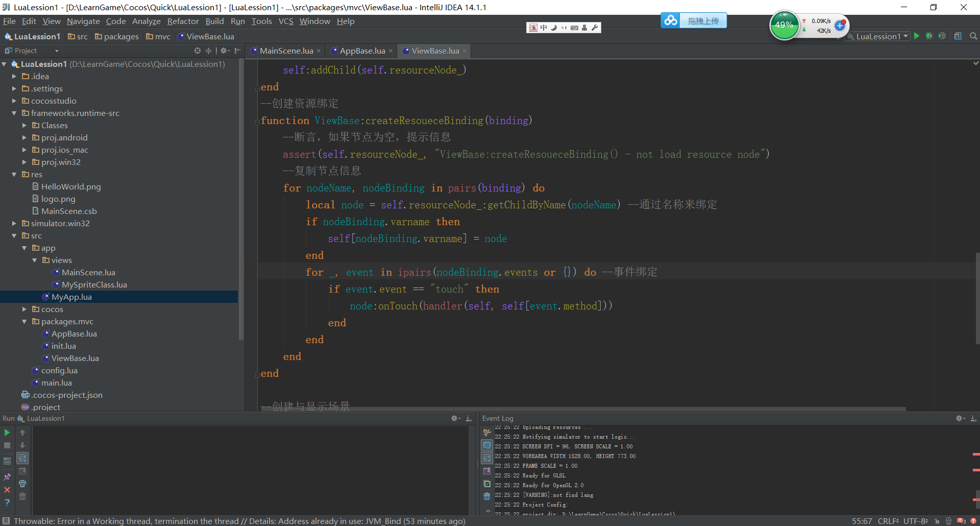The image size is (980, 526).
Task: Open the Project view type dropdown
Action: click(32, 51)
